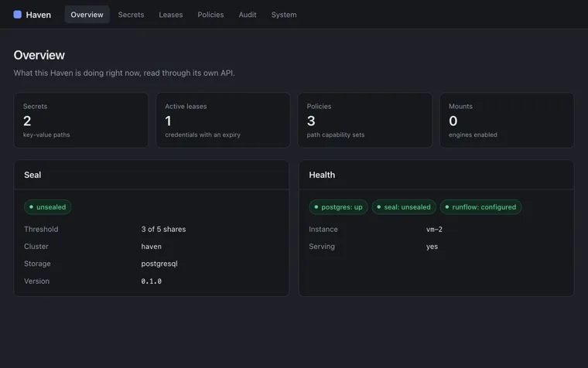Select the Serving value "yes"

(432, 247)
